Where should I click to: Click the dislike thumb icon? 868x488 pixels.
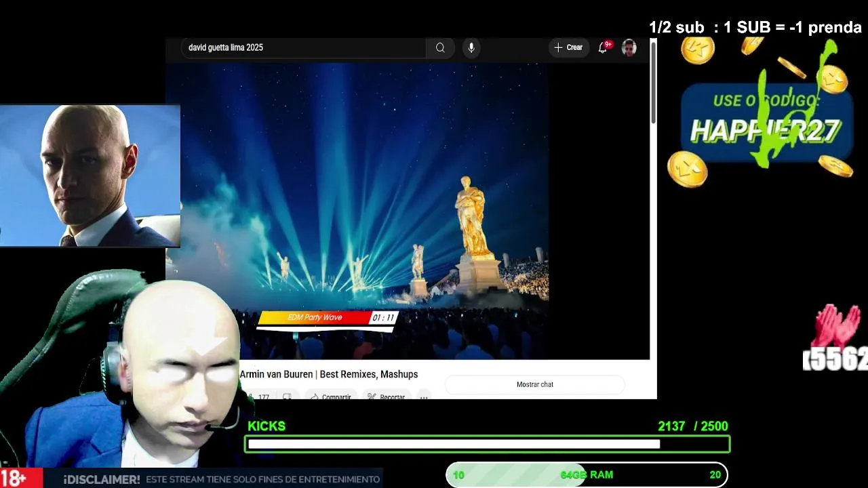point(287,396)
